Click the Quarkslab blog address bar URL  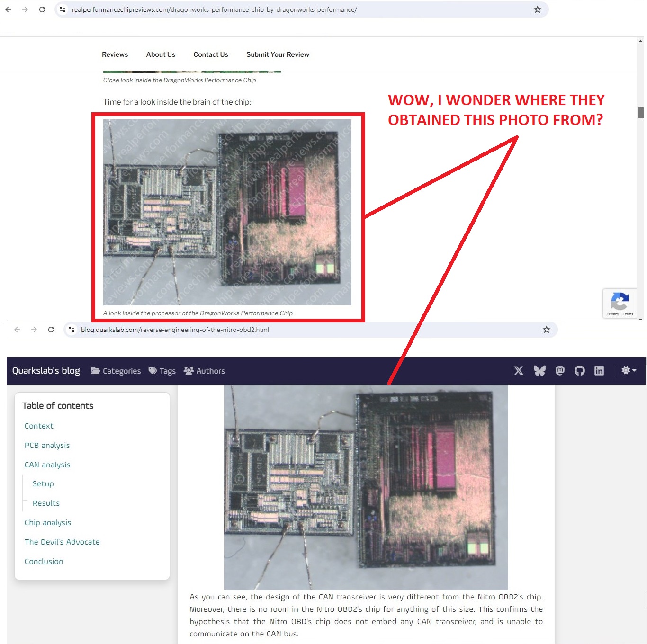point(175,330)
